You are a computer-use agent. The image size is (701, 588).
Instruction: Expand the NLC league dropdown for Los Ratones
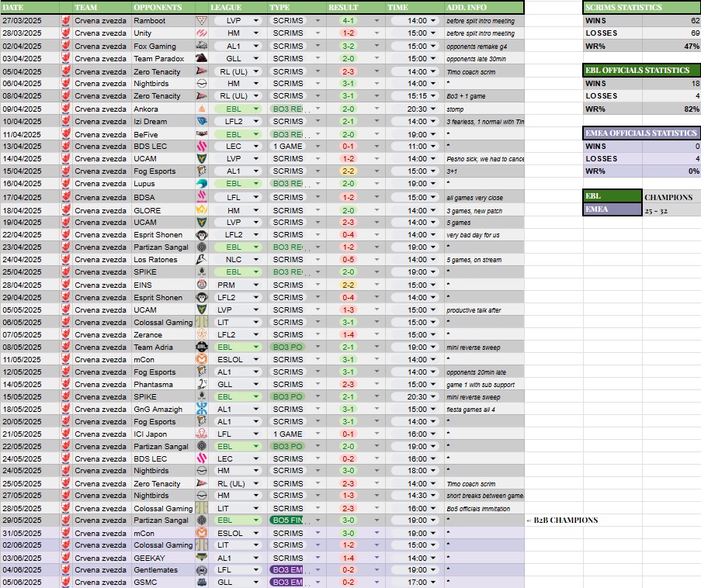pyautogui.click(x=256, y=260)
